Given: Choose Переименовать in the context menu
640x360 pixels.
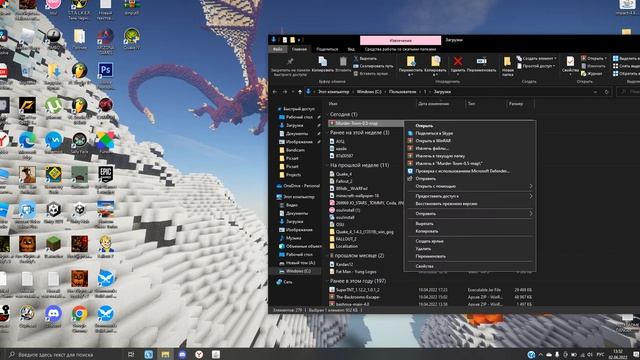Looking at the screenshot, I should [469, 256].
